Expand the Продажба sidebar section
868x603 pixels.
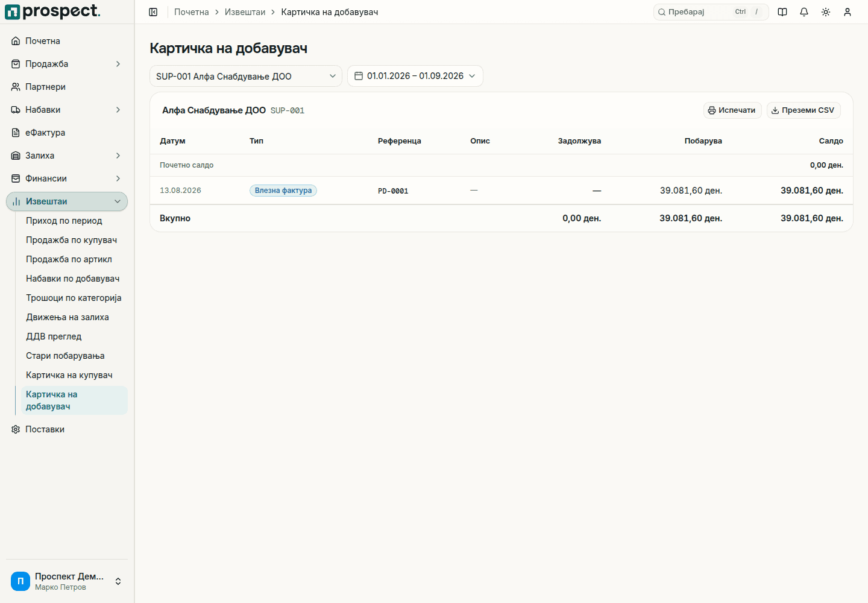[67, 64]
